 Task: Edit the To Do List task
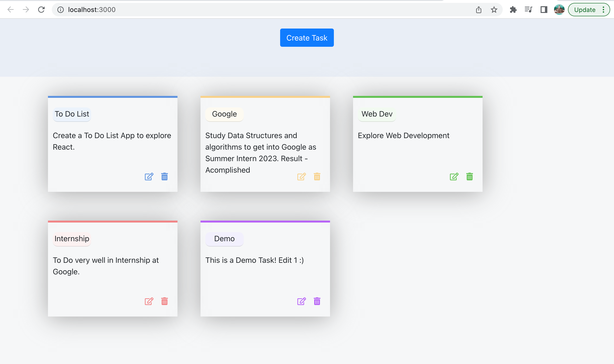(x=149, y=176)
